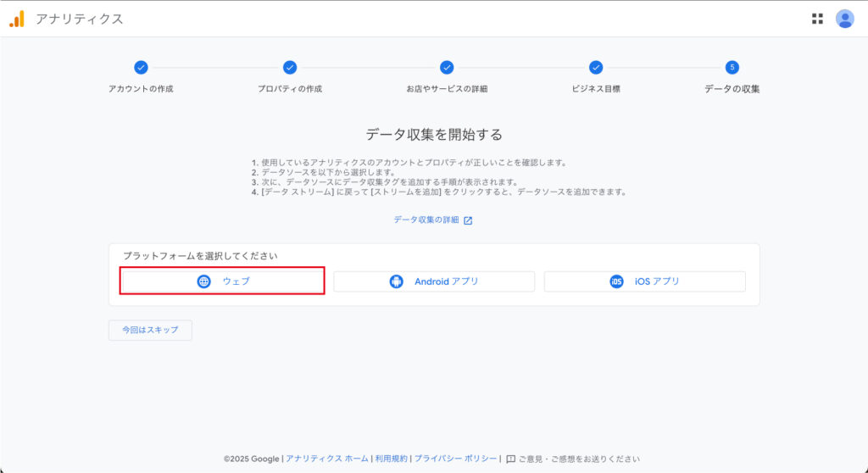Go to the プロパティの作成 step checkmark
Screen dimensions: 868x473
click(x=290, y=67)
